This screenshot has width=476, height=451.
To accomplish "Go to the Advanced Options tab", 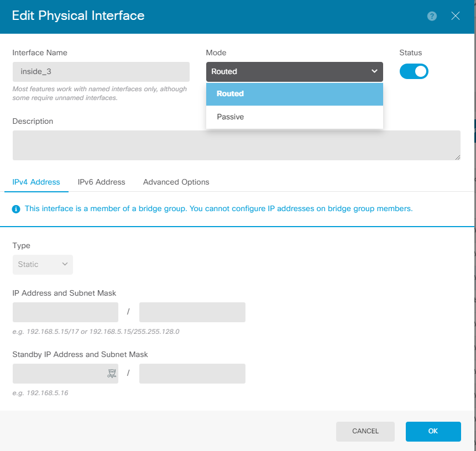I will [176, 182].
